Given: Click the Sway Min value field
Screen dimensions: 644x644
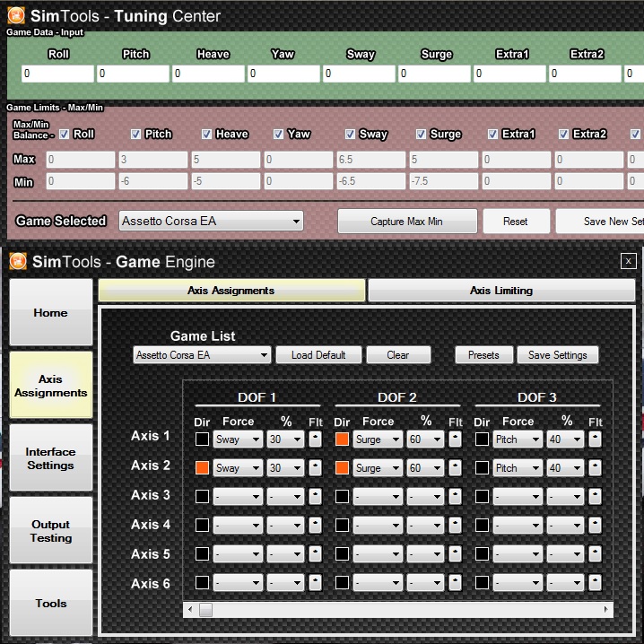Looking at the screenshot, I should pos(370,181).
